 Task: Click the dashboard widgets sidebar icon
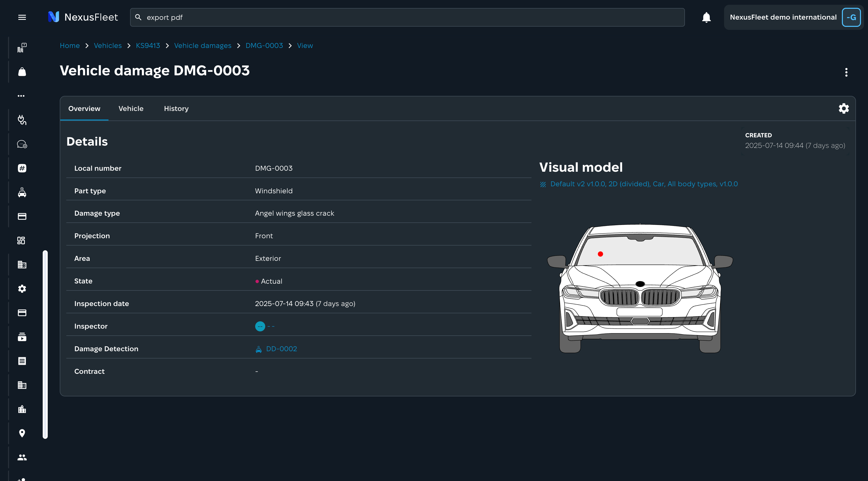[21, 240]
